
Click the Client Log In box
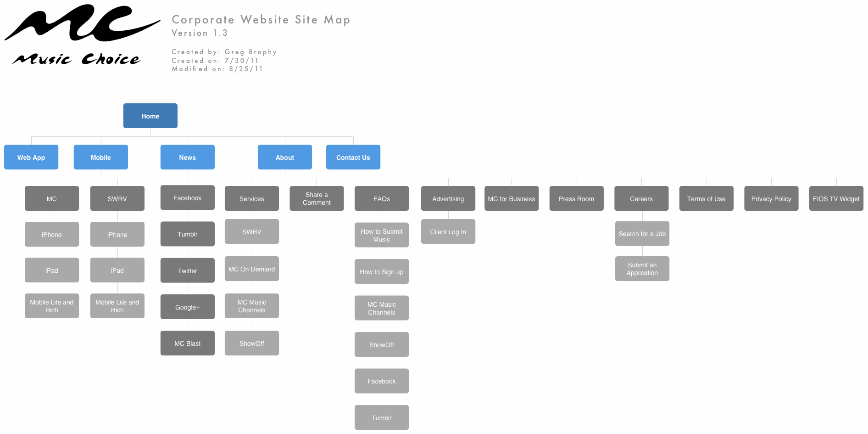pyautogui.click(x=448, y=231)
